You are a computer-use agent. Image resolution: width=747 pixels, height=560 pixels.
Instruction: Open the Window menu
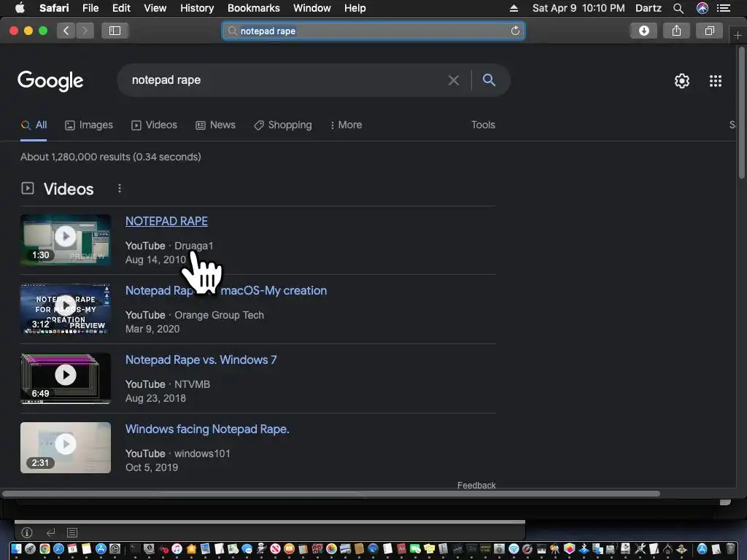click(311, 8)
